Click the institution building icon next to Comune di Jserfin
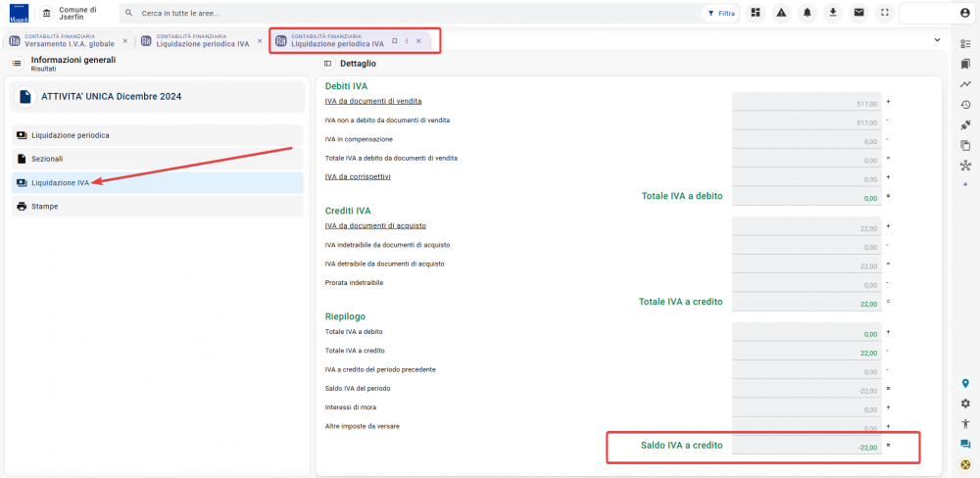This screenshot has width=980, height=478. [46, 13]
